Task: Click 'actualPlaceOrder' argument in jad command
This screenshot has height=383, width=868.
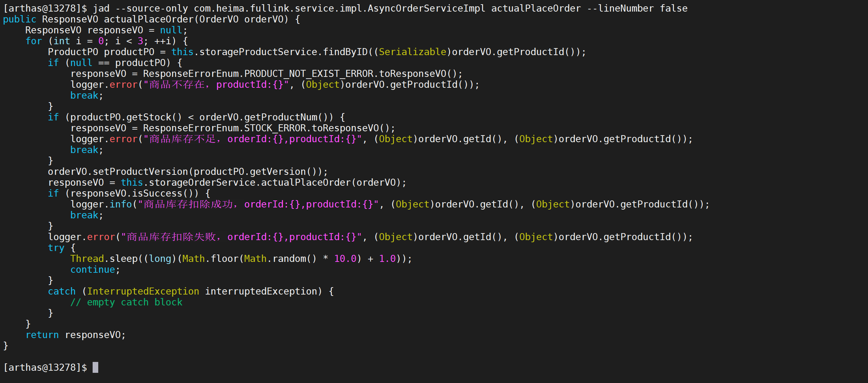Action: point(536,8)
